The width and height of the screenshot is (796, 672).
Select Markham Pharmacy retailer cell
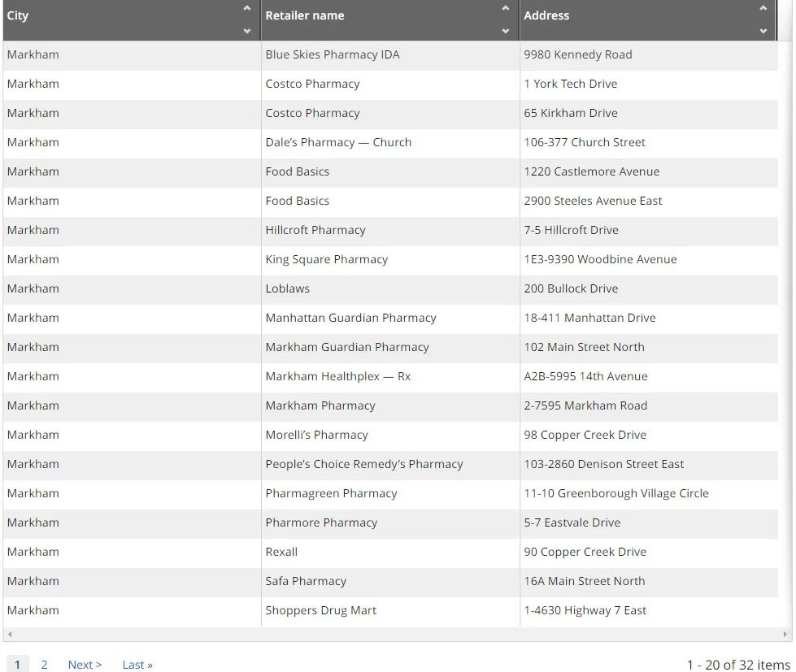pos(390,405)
